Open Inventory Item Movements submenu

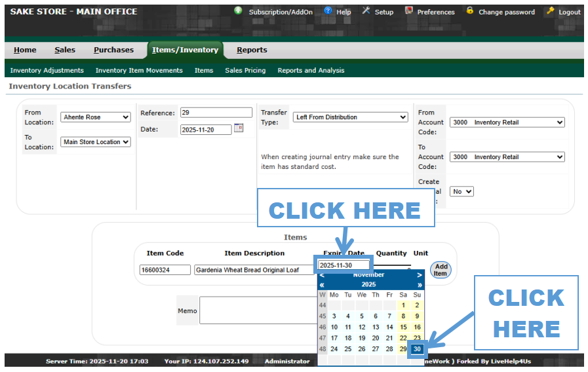click(x=139, y=70)
